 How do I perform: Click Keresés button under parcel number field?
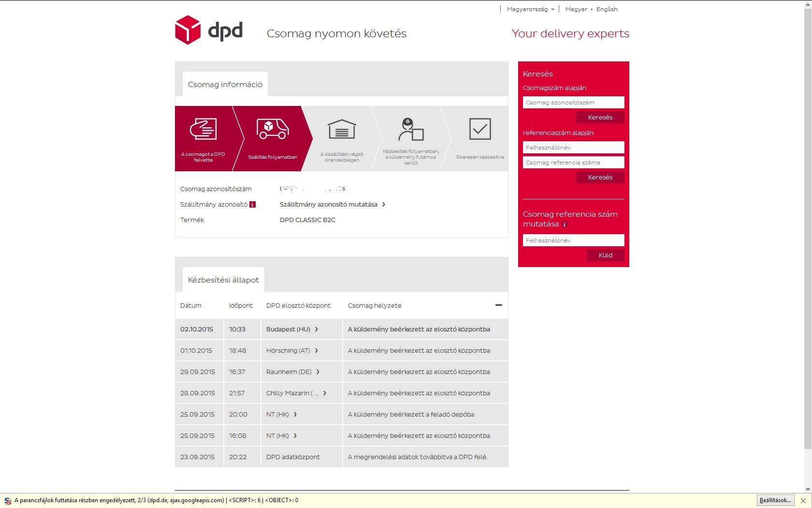point(600,118)
